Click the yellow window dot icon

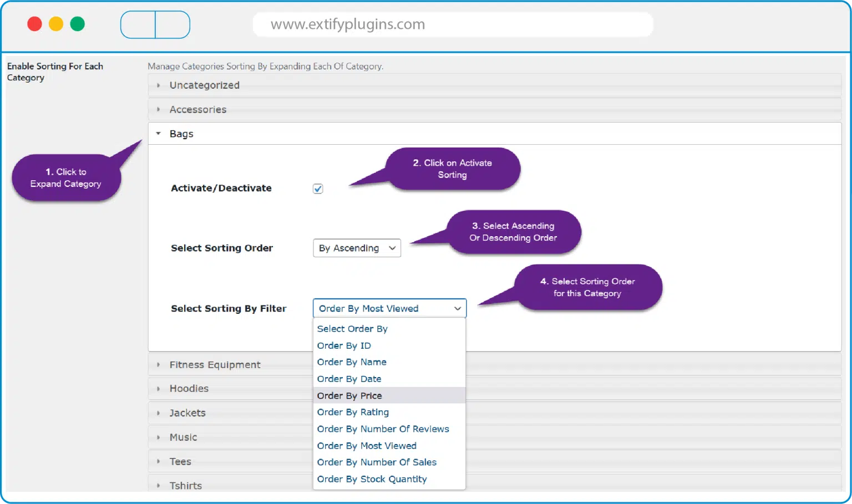click(56, 24)
